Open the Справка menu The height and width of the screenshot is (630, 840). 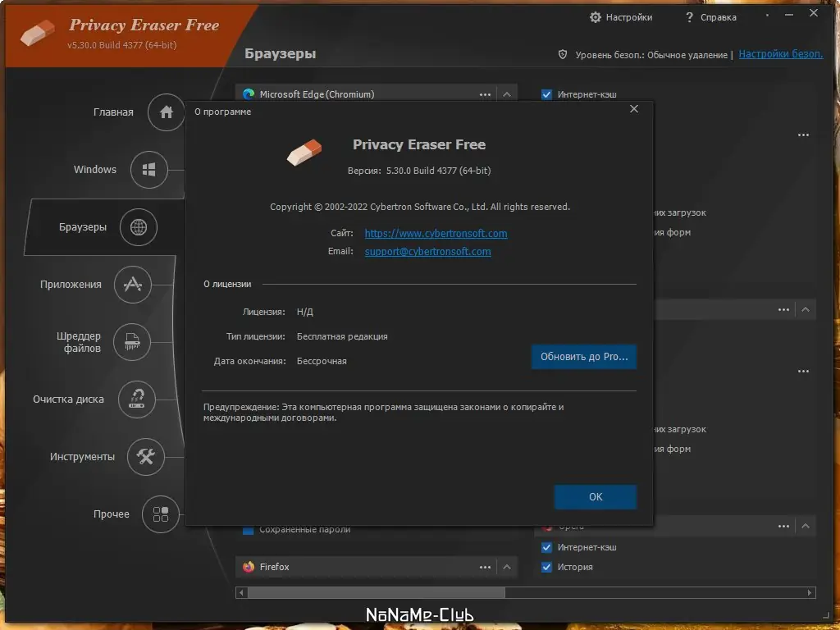pyautogui.click(x=710, y=16)
